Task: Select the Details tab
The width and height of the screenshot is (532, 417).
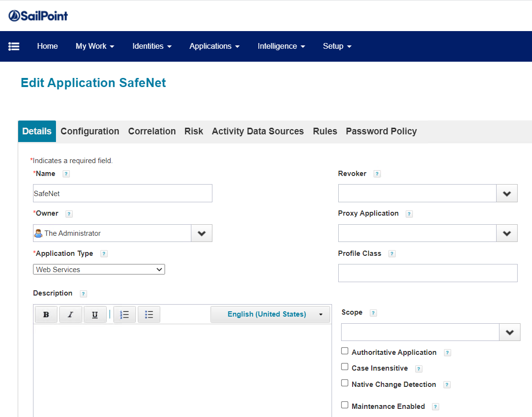Action: 37,131
